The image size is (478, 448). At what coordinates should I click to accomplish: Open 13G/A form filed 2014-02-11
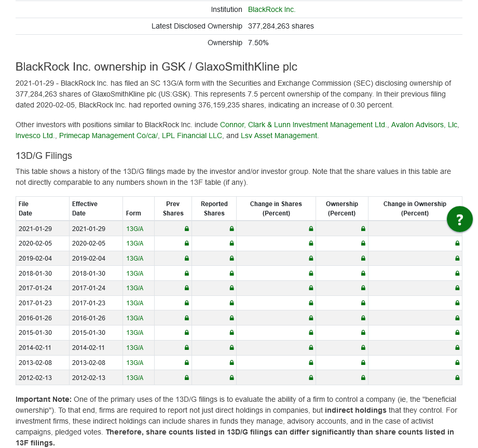pyautogui.click(x=135, y=347)
